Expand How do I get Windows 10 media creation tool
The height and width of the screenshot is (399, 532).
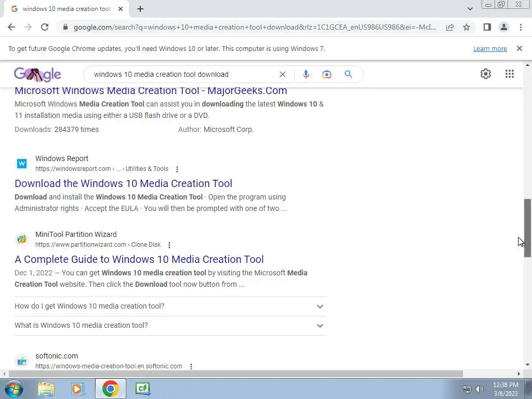170,307
